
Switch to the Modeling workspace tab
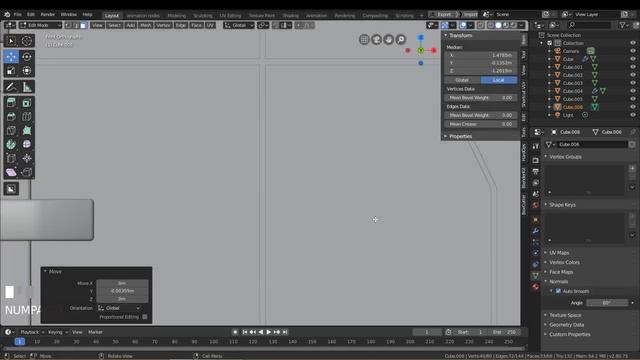click(176, 16)
